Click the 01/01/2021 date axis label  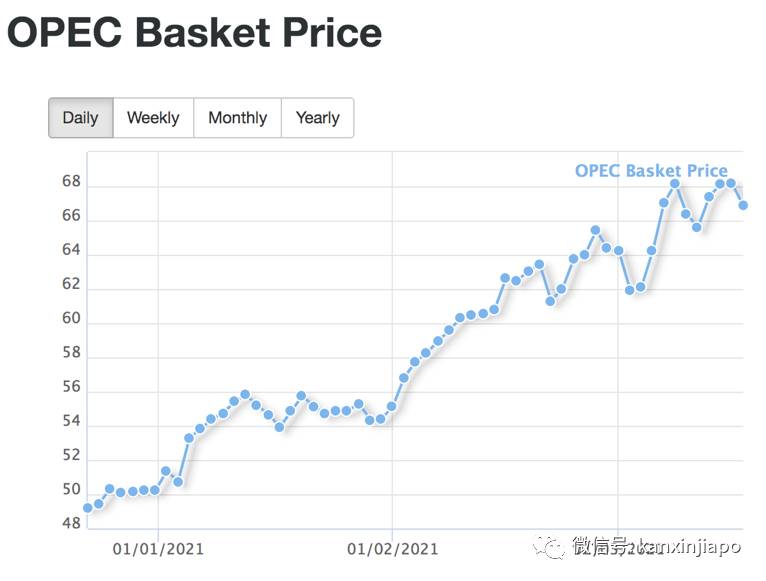pos(157,548)
